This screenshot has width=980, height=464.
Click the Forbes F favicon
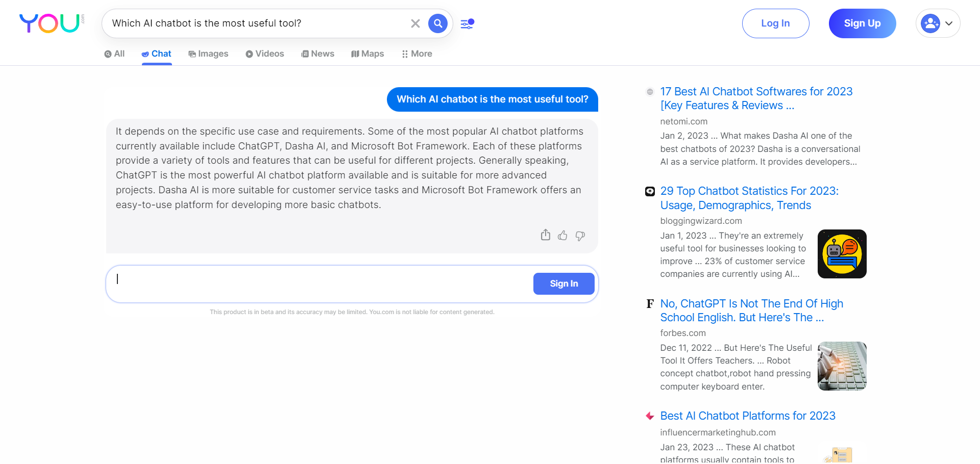point(650,304)
